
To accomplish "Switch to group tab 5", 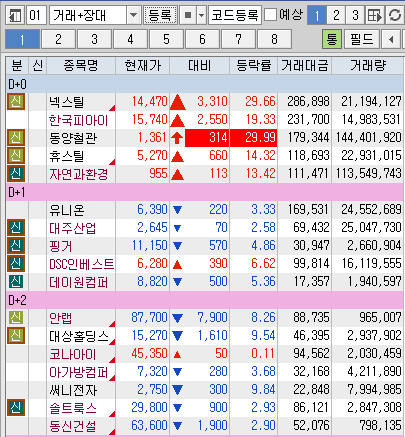I will coord(166,39).
